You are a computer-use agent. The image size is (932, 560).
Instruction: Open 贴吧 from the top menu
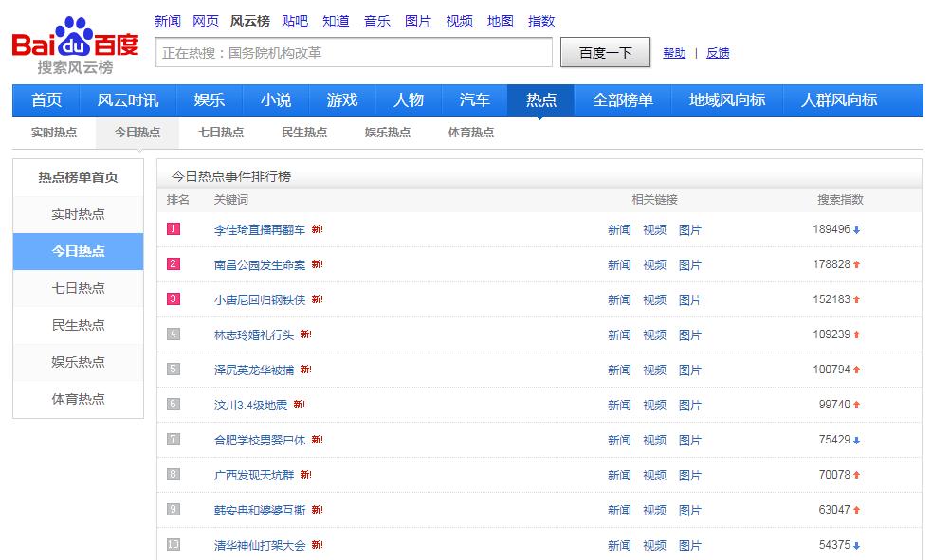296,20
